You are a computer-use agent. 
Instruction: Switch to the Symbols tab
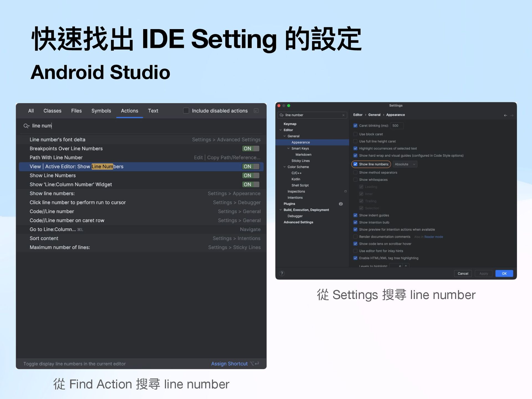coord(101,111)
